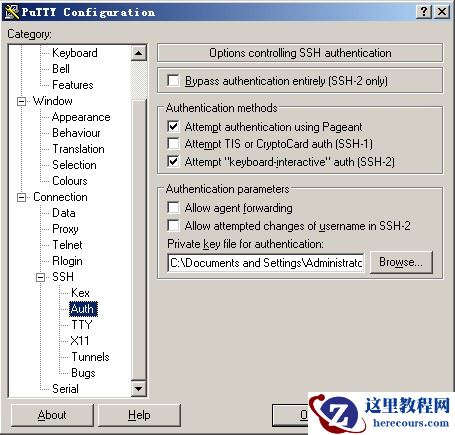Open Kex settings under SSH
The width and height of the screenshot is (455, 435).
[x=80, y=293]
